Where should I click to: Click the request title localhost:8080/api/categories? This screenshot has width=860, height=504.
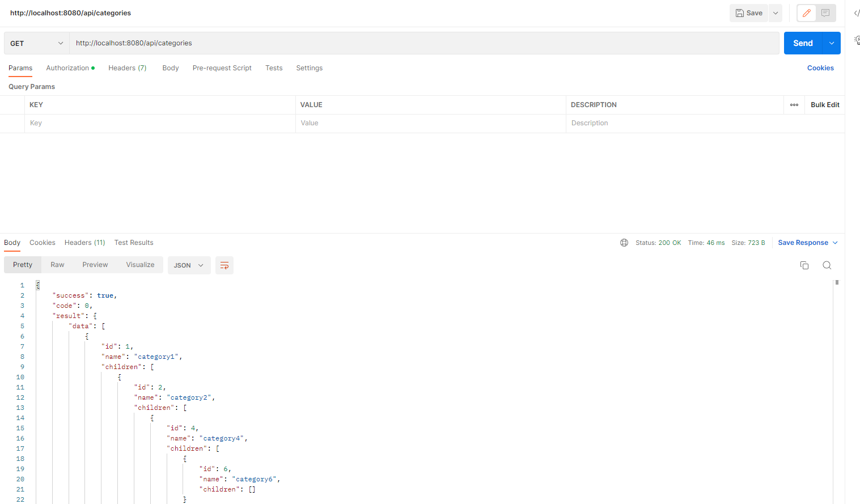click(x=70, y=13)
